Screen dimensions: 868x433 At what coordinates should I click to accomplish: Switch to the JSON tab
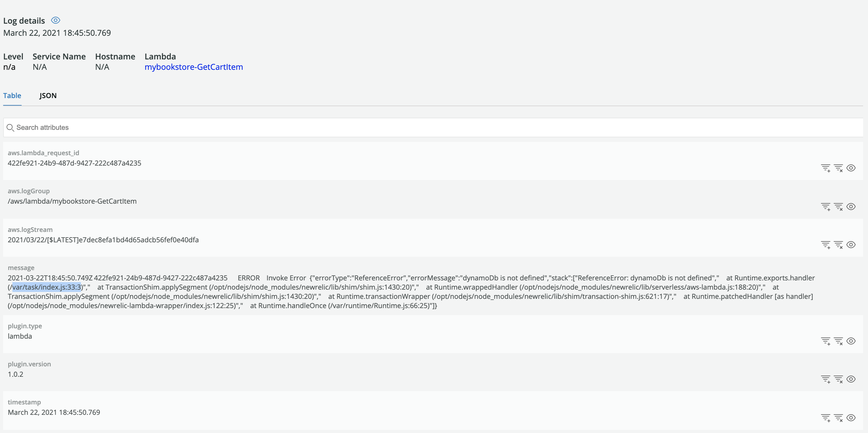tap(48, 95)
